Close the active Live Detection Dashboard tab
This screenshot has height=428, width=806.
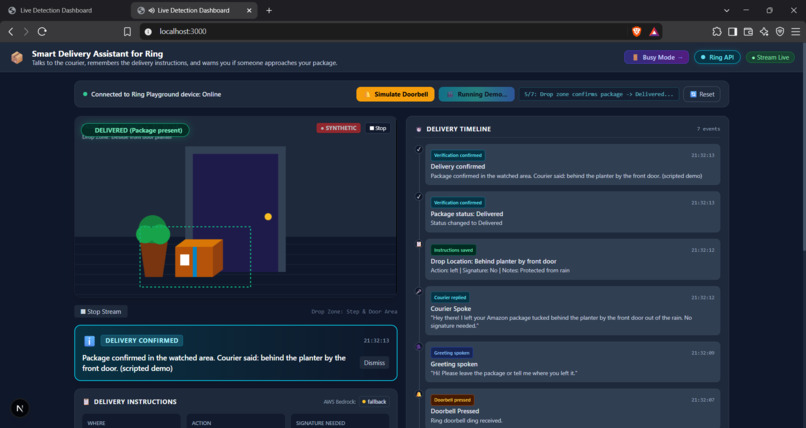point(249,10)
